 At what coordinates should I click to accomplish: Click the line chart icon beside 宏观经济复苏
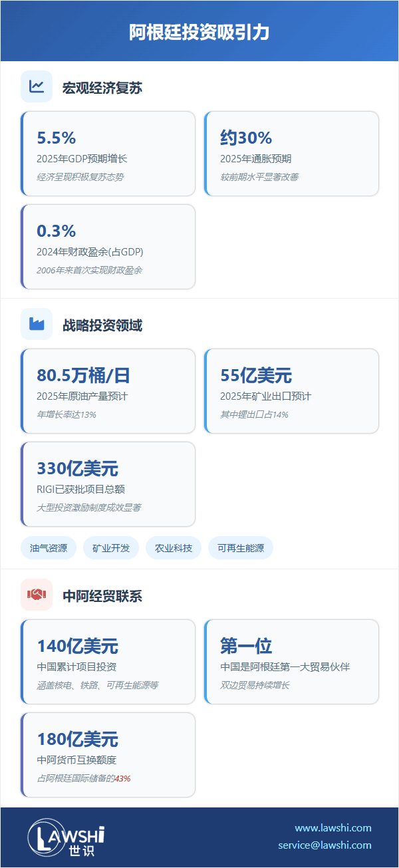[x=37, y=86]
